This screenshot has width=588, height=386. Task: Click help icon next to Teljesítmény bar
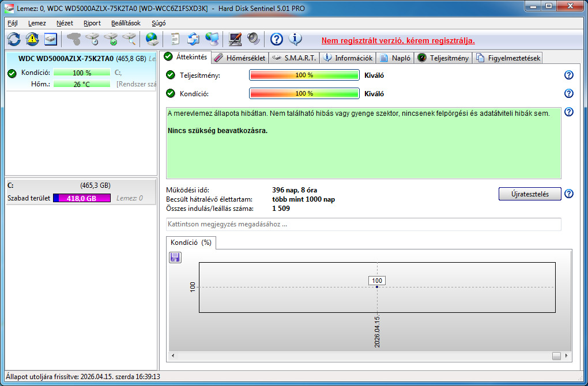coord(569,75)
